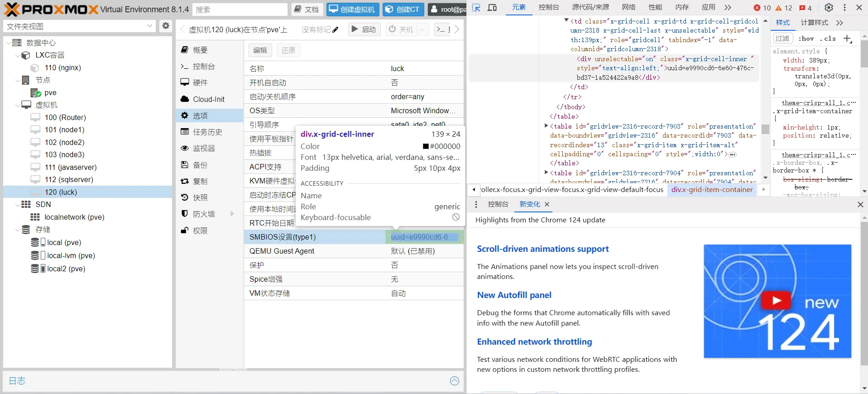Collapse the LXC容器 tree group

point(18,56)
